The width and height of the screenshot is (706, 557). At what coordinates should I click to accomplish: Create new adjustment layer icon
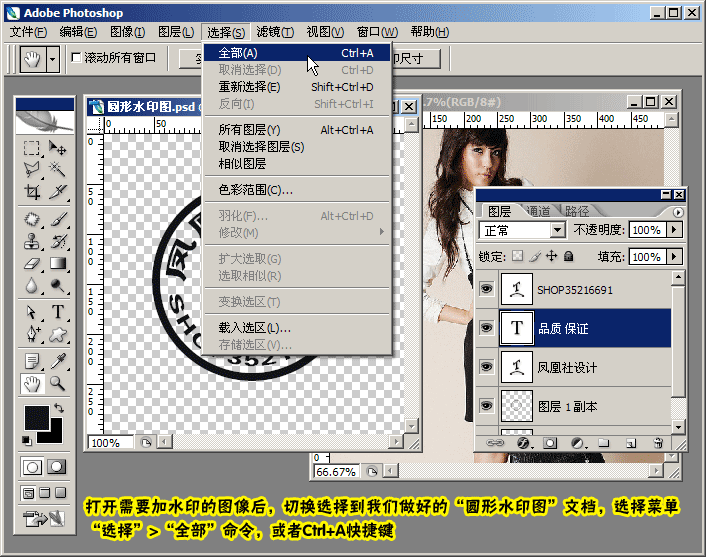577,444
